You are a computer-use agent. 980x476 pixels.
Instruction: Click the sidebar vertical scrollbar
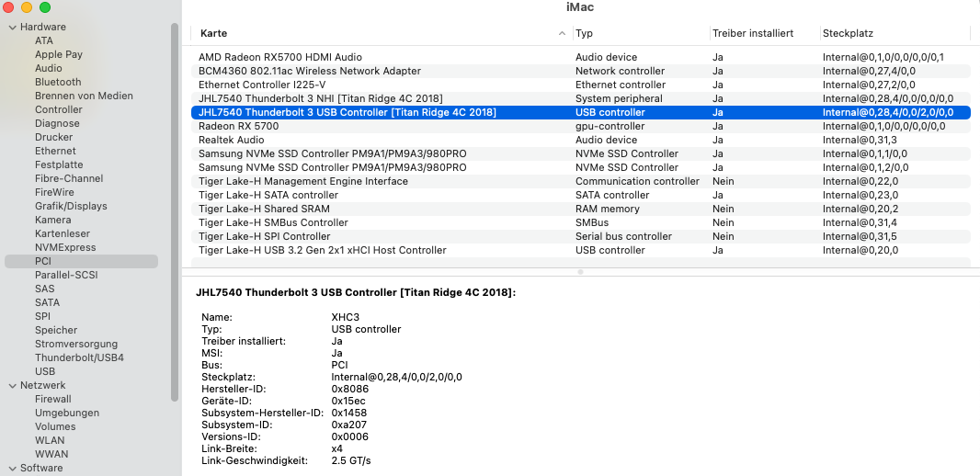(x=175, y=211)
